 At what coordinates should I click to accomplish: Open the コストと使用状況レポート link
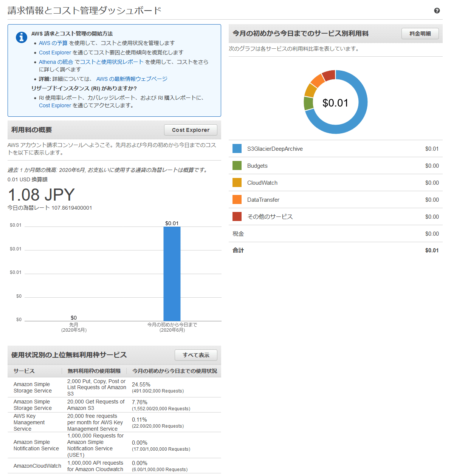(109, 62)
